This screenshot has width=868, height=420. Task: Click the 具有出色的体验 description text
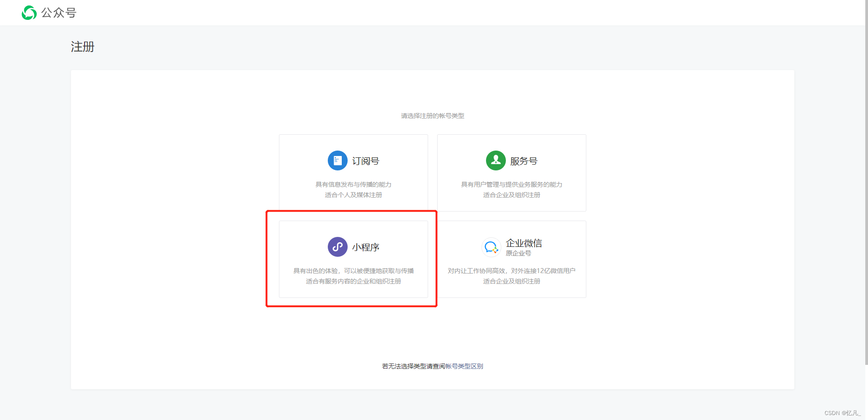(354, 271)
